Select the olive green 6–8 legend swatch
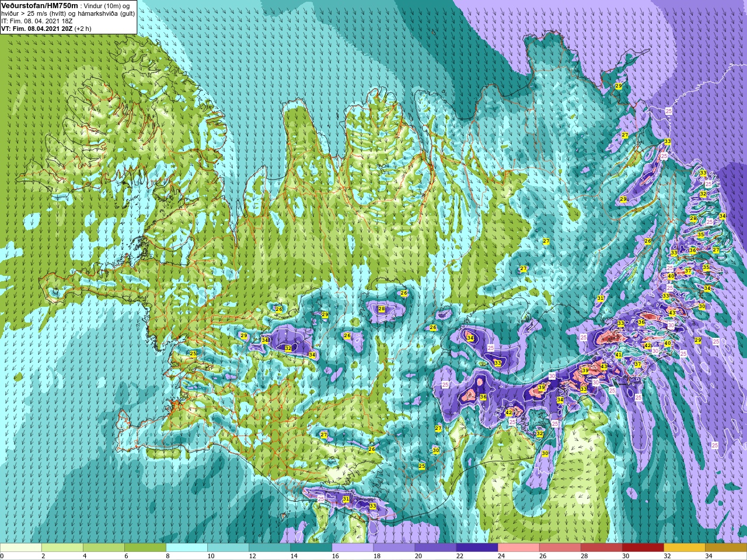The height and width of the screenshot is (560, 747). tap(145, 548)
